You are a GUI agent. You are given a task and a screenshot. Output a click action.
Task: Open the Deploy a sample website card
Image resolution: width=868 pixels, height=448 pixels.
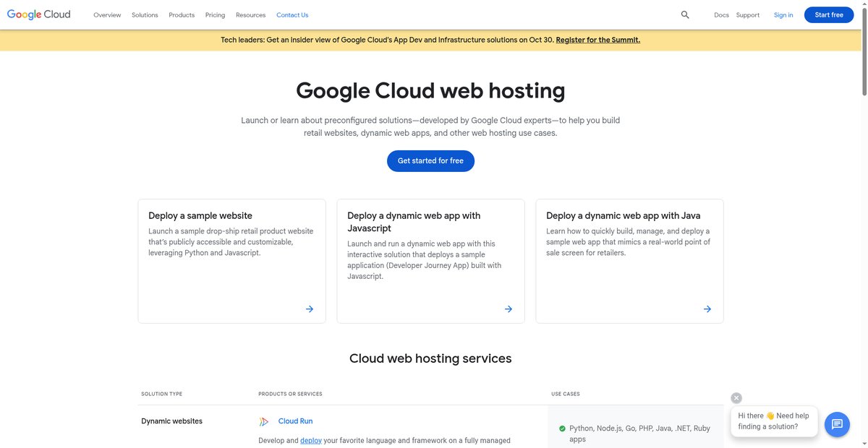coord(231,261)
